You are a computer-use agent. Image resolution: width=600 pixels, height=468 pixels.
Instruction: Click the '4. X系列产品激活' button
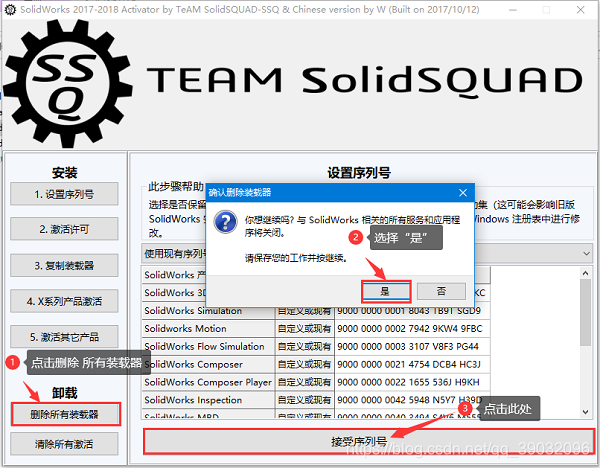pos(64,301)
